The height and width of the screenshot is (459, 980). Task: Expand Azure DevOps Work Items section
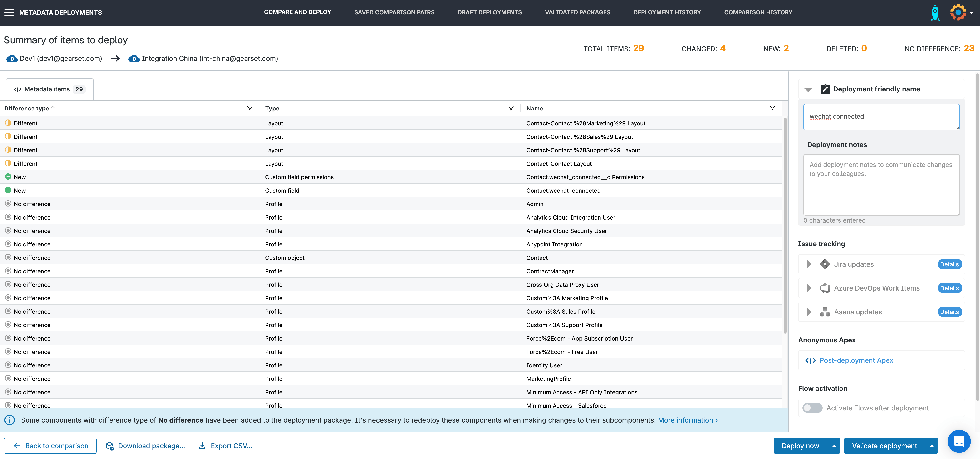pos(809,288)
